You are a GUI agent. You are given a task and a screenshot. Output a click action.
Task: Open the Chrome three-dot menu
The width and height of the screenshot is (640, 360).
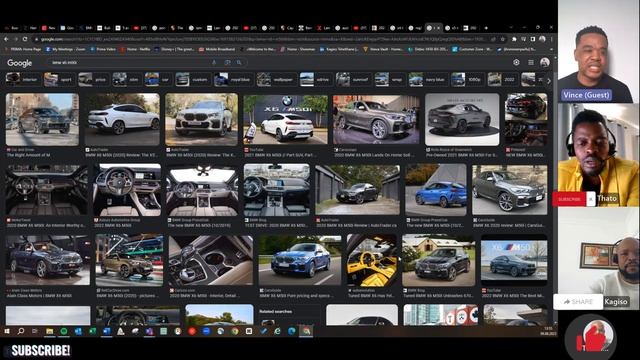[551, 39]
